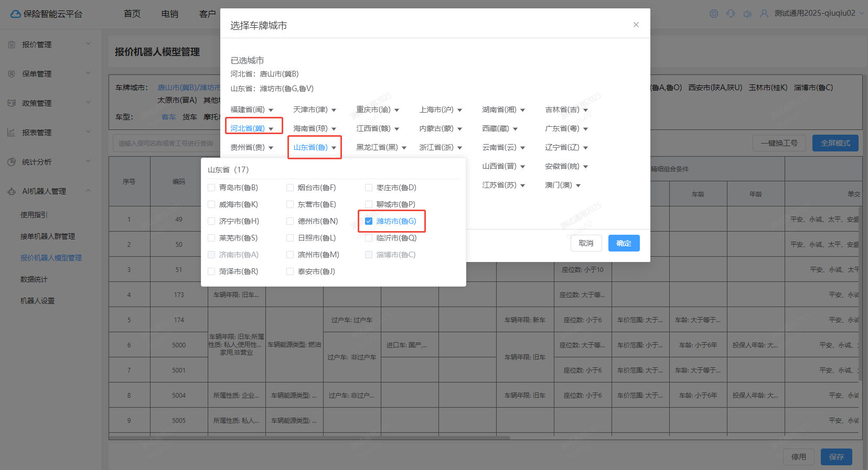868x470 pixels.
Task: Open the settings gear icon in header
Action: click(x=714, y=14)
